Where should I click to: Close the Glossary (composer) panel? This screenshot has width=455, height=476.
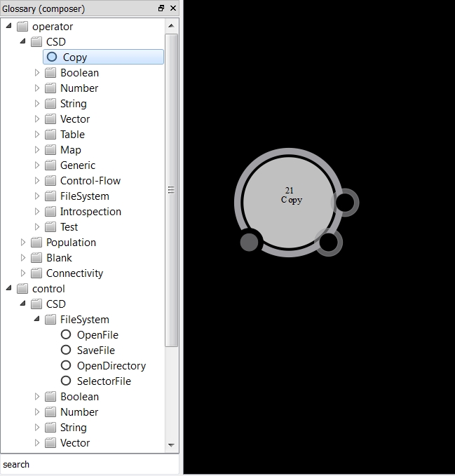coord(173,8)
